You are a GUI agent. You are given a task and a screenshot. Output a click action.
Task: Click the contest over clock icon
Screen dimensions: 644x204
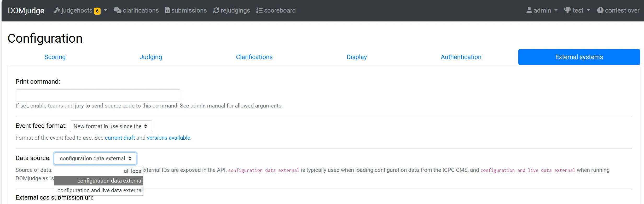pyautogui.click(x=600, y=10)
